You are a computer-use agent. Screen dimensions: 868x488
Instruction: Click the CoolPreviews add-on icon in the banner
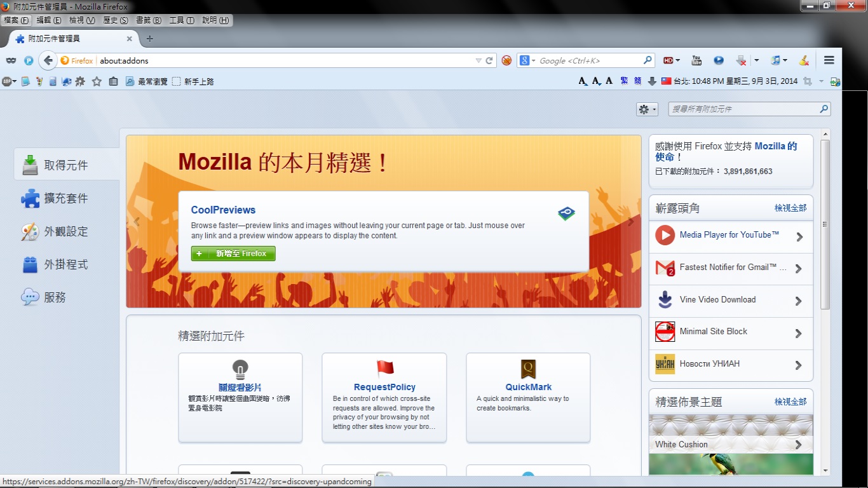[566, 213]
